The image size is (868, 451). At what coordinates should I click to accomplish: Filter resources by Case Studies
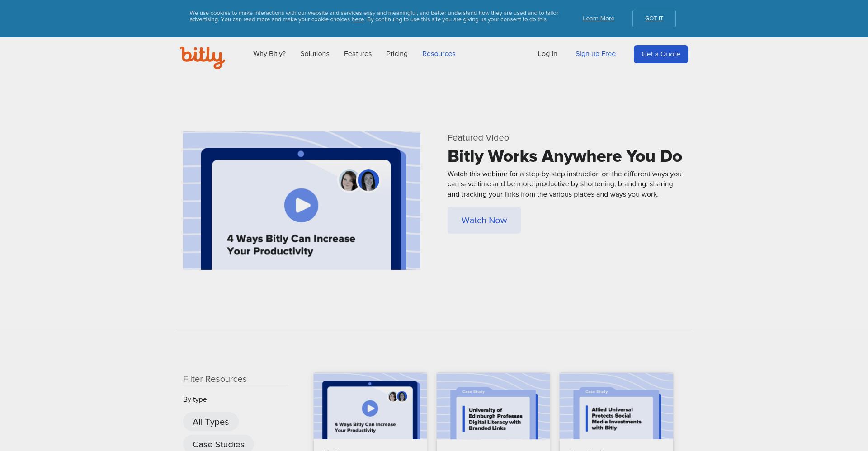[x=218, y=444]
